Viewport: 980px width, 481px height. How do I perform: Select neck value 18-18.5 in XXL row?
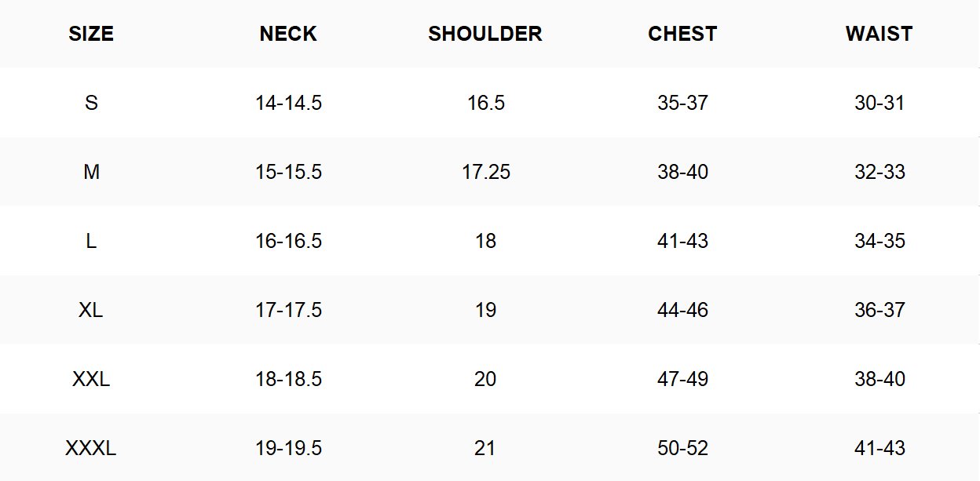click(288, 379)
